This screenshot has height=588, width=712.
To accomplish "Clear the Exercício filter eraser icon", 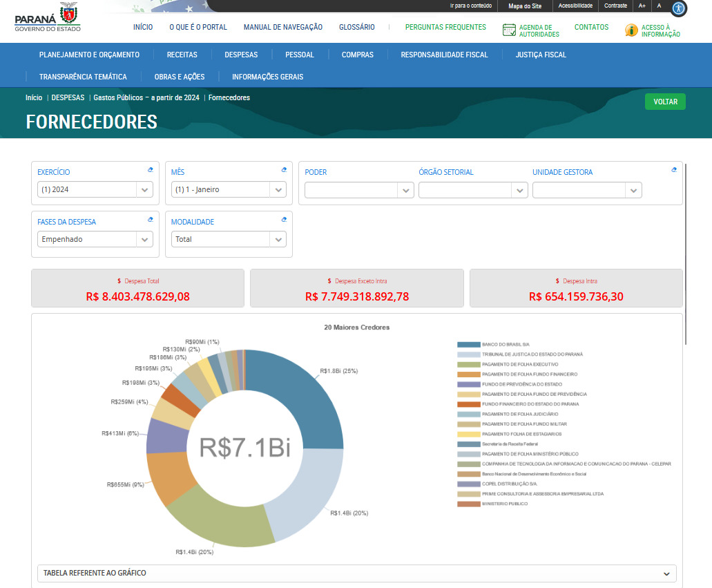I will point(151,170).
